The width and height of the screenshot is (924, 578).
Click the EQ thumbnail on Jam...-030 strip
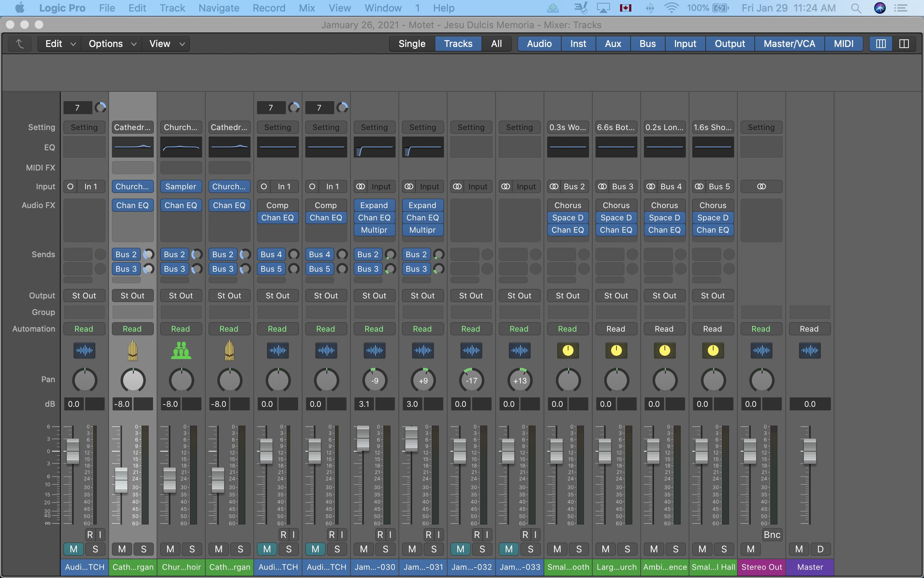point(375,147)
